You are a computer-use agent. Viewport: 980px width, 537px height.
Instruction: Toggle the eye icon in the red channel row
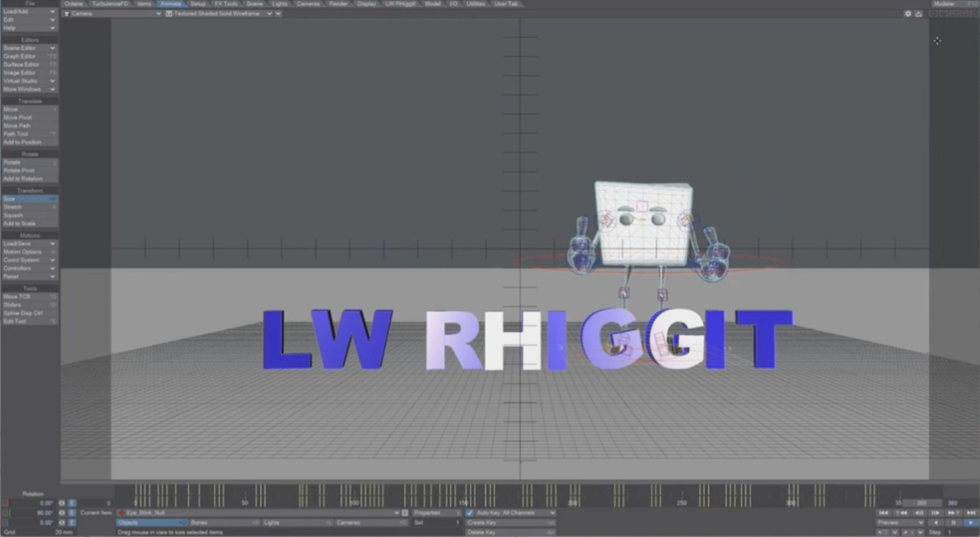click(62, 503)
